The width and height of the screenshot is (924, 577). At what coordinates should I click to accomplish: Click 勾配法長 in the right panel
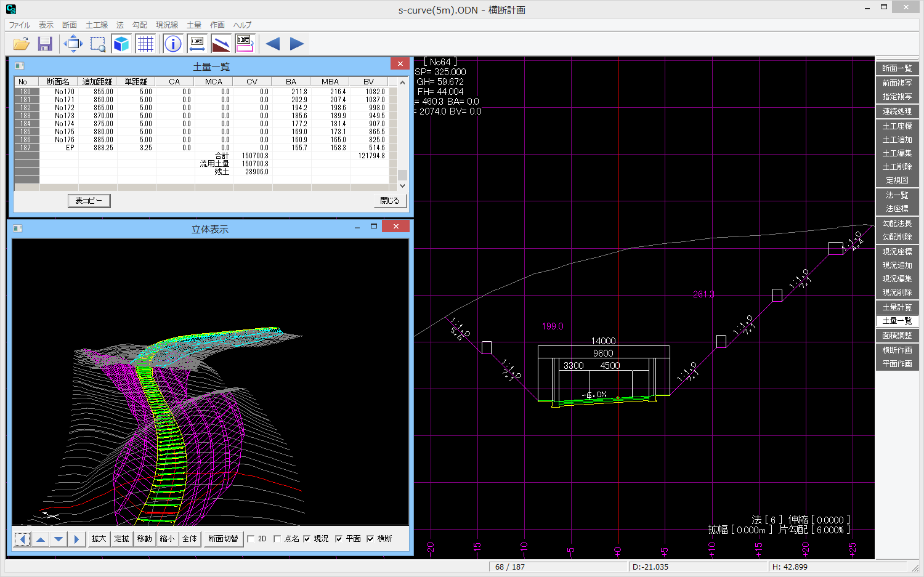pyautogui.click(x=897, y=224)
